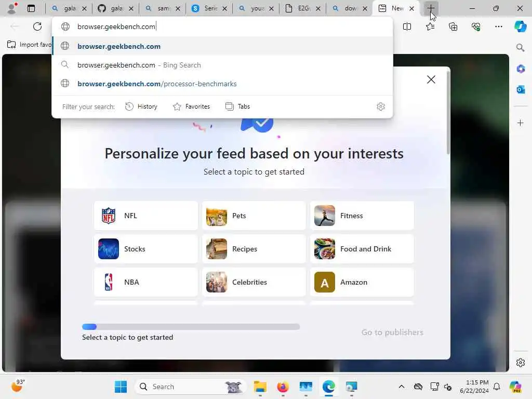Choose browser.geekbench.com Bing Search suggestion
Image resolution: width=532 pixels, height=399 pixels.
(222, 65)
